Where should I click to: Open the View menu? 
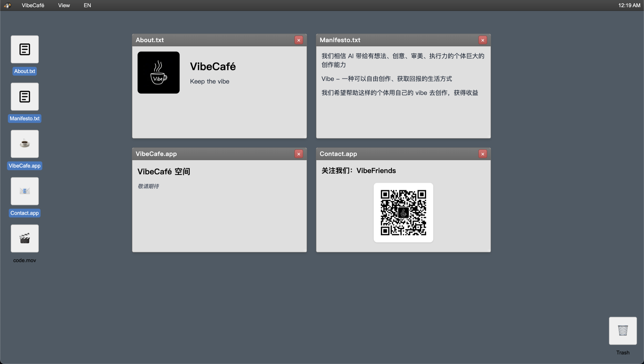64,5
